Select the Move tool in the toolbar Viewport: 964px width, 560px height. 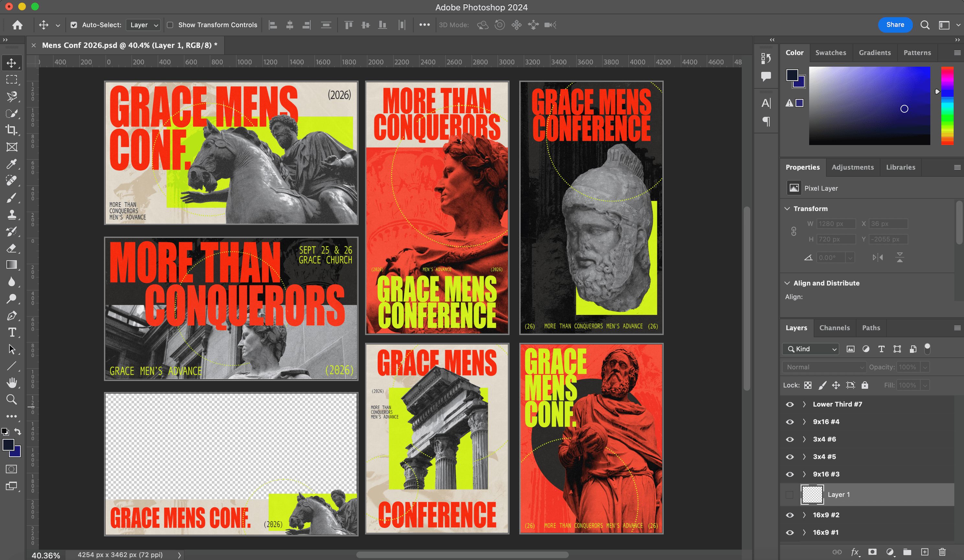click(11, 63)
